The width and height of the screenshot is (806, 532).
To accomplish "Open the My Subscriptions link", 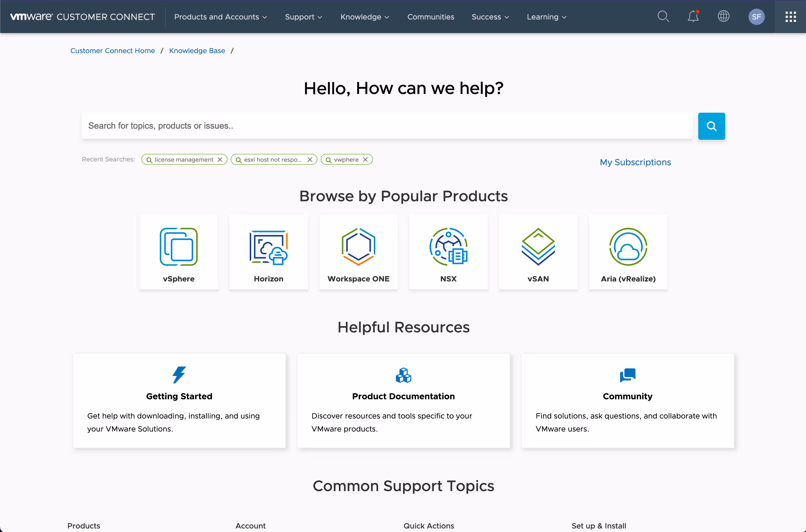I will click(x=635, y=162).
